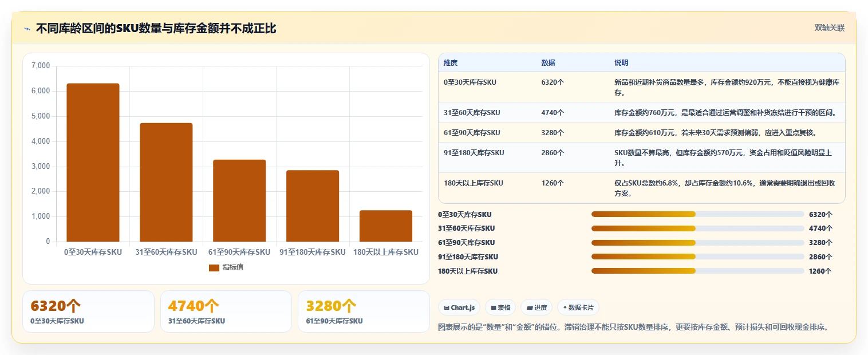868x355 pixels.
Task: Click the 说明 column header
Action: tap(621, 62)
